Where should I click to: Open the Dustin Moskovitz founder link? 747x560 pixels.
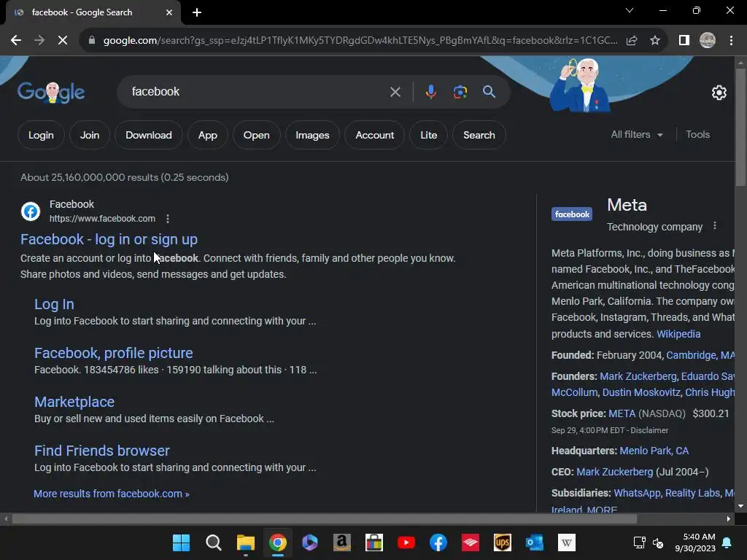coord(641,392)
